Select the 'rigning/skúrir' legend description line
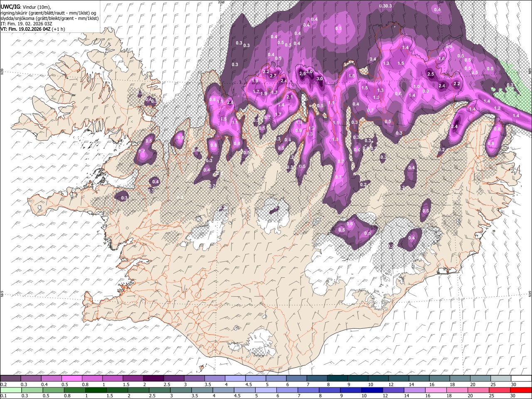532x399 pixels. 48,12
